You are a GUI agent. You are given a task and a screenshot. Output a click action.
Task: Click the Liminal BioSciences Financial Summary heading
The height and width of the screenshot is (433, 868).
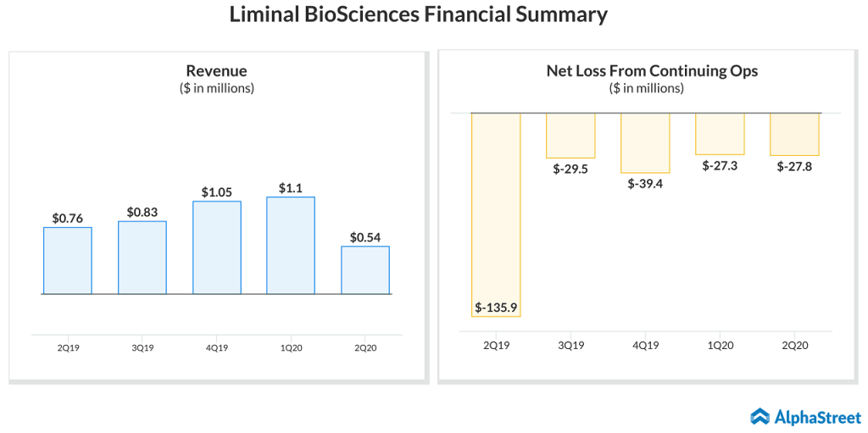pyautogui.click(x=419, y=14)
